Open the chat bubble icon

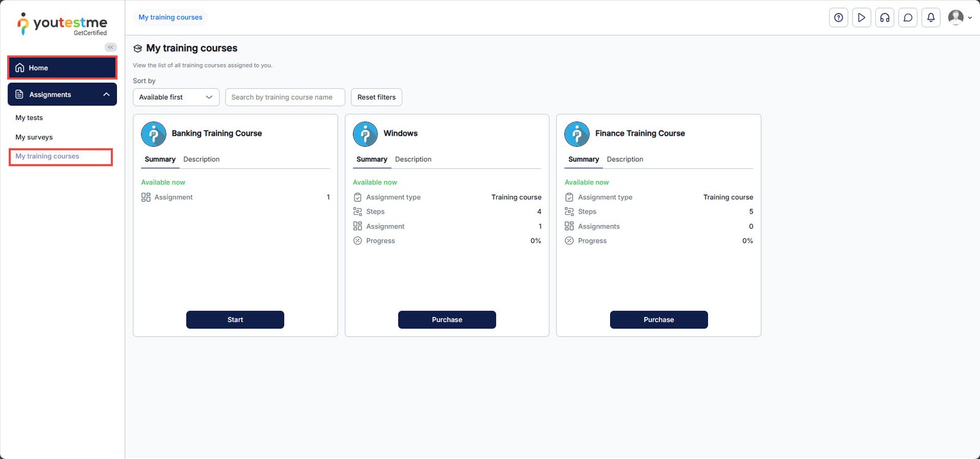(908, 18)
